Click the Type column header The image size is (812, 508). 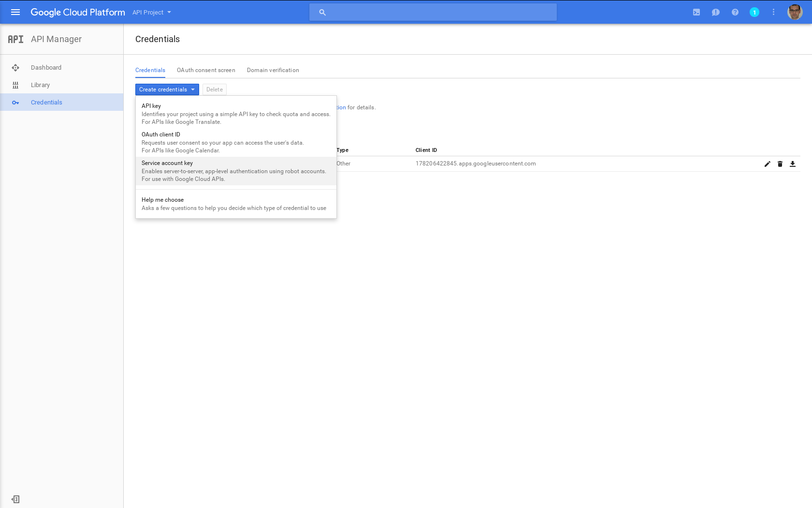point(343,150)
